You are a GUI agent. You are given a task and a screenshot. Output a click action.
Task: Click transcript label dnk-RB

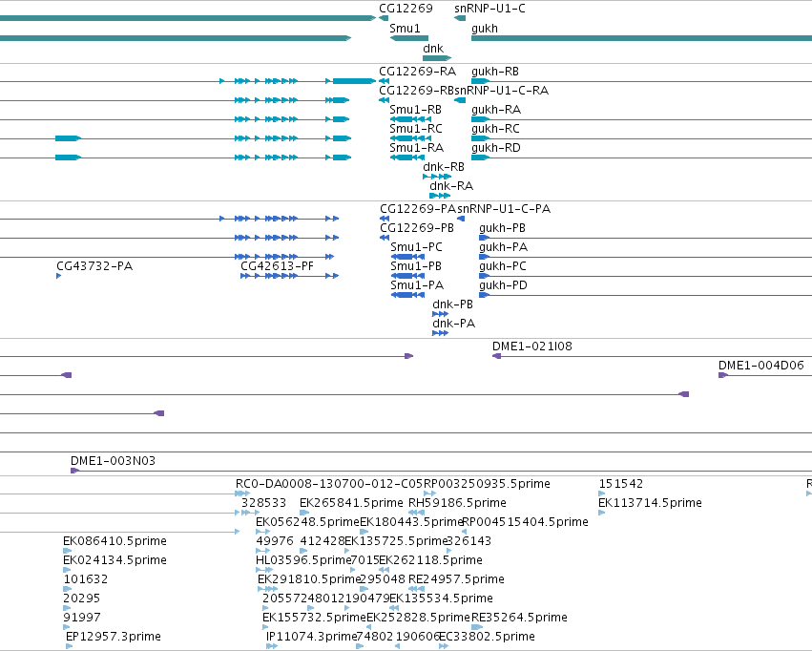pyautogui.click(x=444, y=167)
